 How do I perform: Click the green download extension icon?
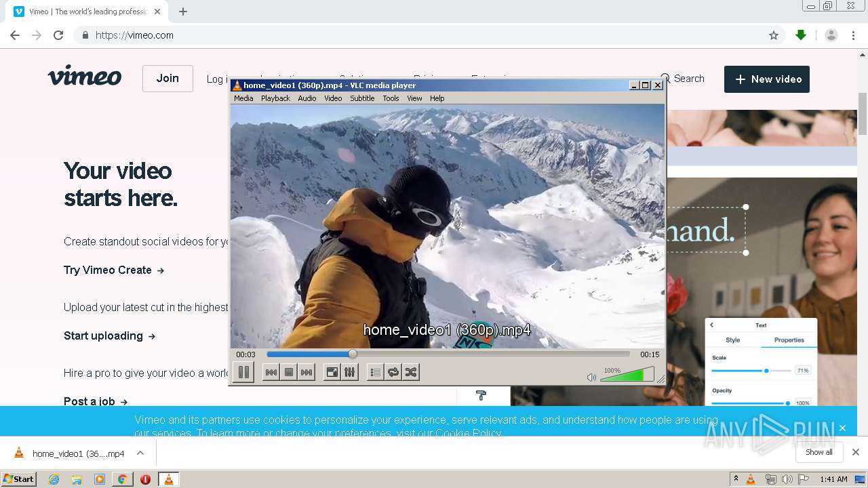click(801, 35)
